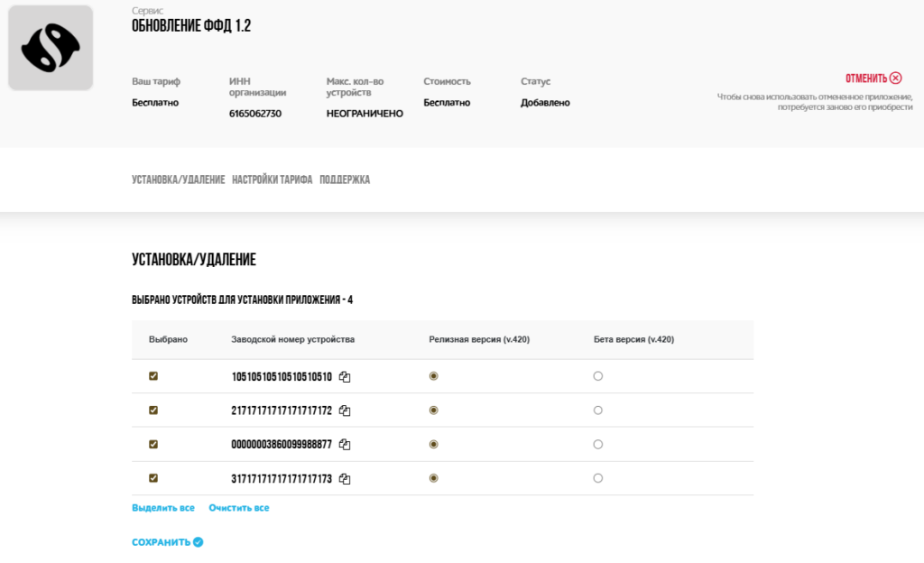924x563 pixels.
Task: Copy serial number 21717171717171717172
Action: coord(345,411)
